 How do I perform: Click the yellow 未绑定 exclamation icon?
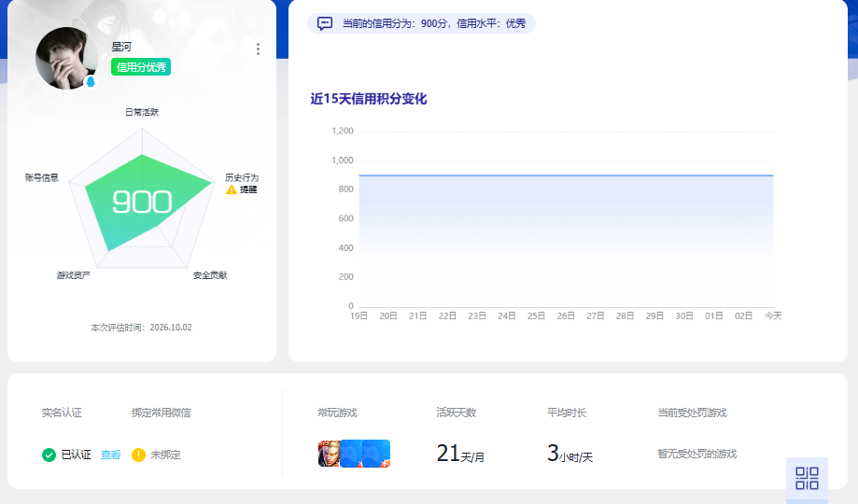click(138, 455)
